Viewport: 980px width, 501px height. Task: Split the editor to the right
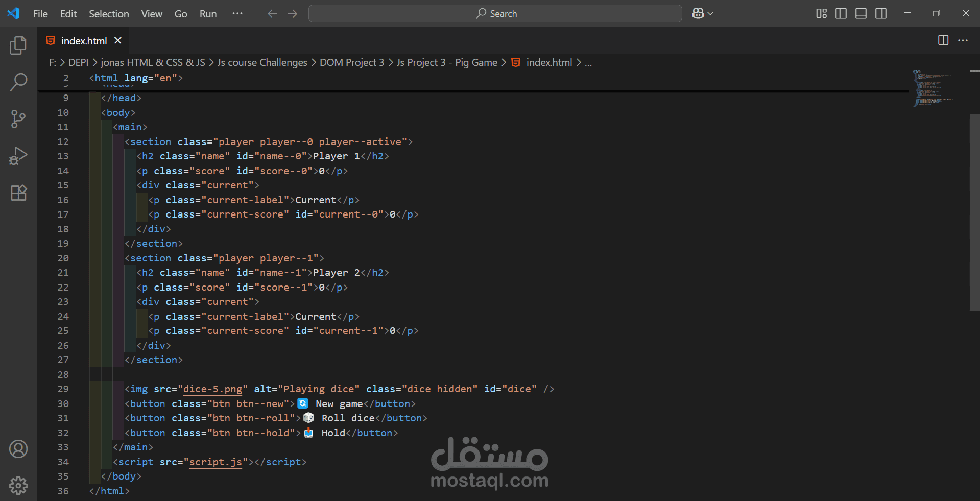(943, 40)
